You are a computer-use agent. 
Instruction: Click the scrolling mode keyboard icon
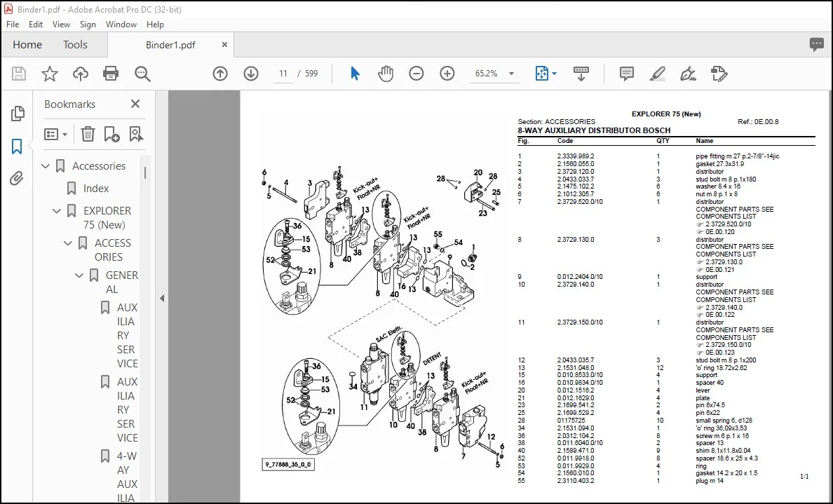coord(581,74)
